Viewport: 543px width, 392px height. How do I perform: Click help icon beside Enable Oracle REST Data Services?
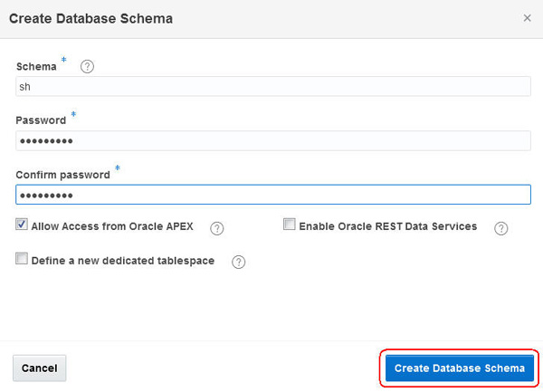pos(501,228)
